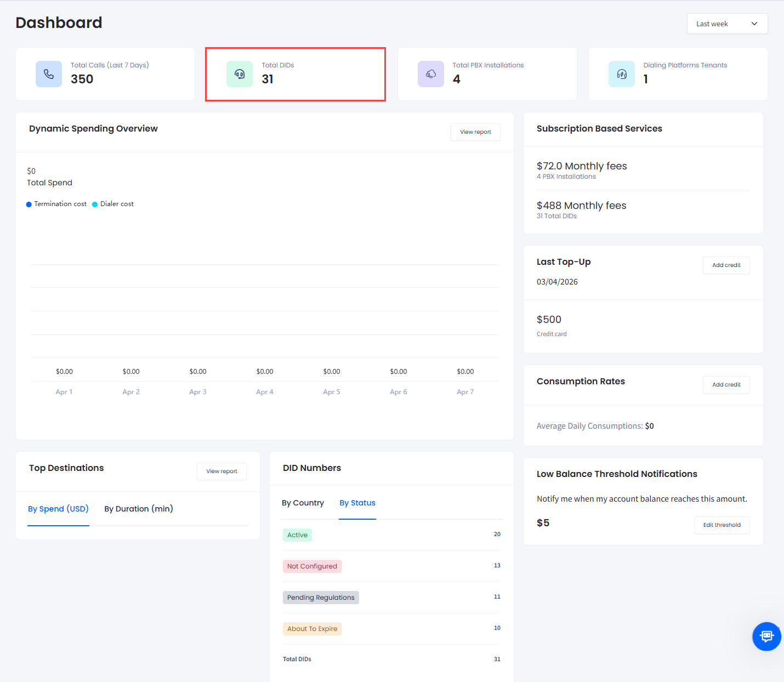
Task: Click the Total DIDs card value 31
Action: [268, 79]
